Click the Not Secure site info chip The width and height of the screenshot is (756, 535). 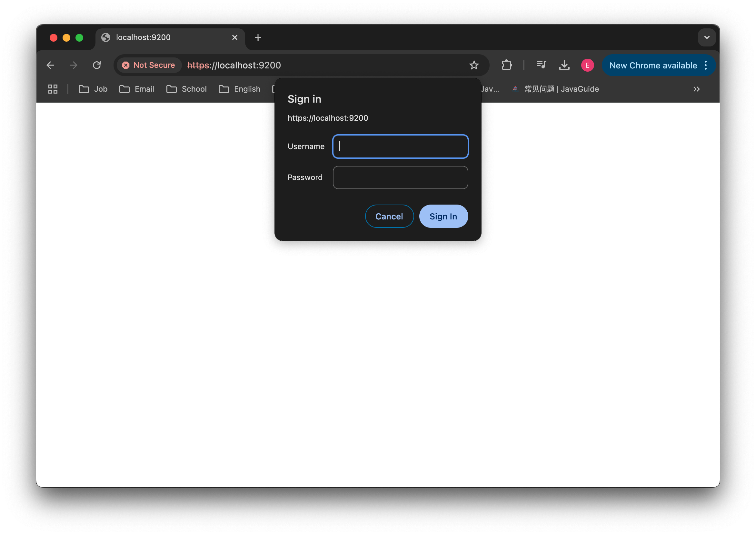coord(149,65)
